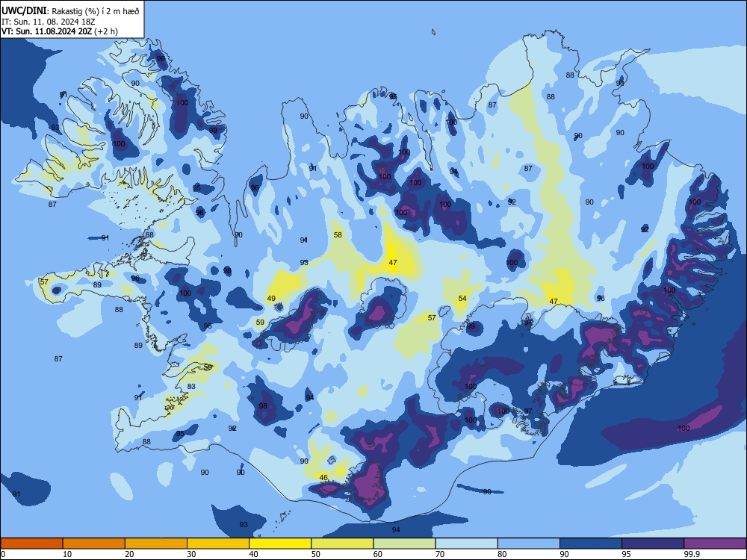Click the '57' value on the western peninsula tip
This screenshot has width=747, height=560.
pyautogui.click(x=44, y=282)
